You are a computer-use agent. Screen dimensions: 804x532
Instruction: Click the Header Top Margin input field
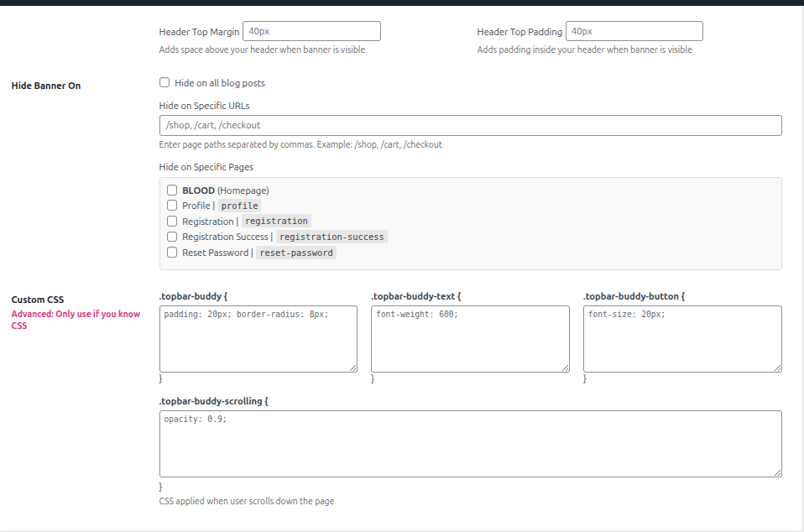point(311,30)
